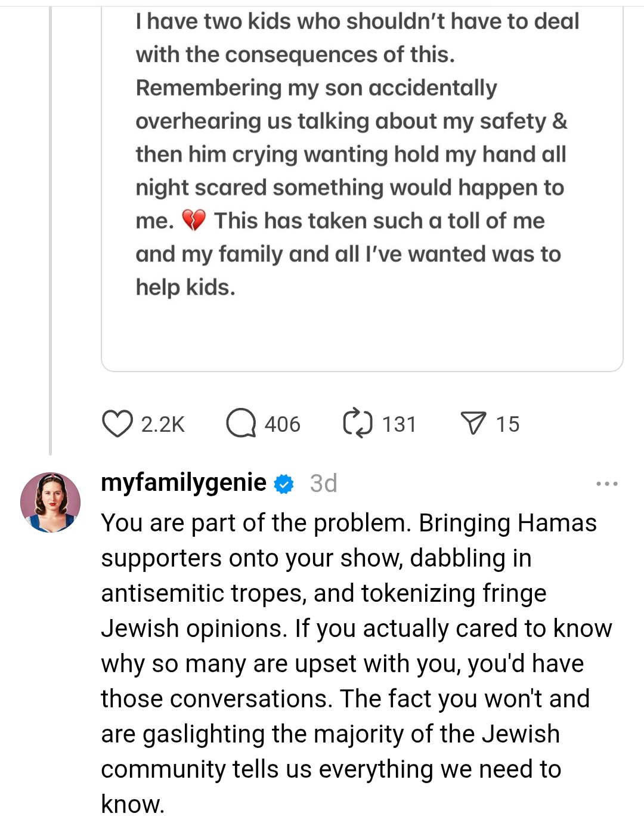Image resolution: width=644 pixels, height=835 pixels.
Task: View the 406 replies count
Action: click(283, 424)
